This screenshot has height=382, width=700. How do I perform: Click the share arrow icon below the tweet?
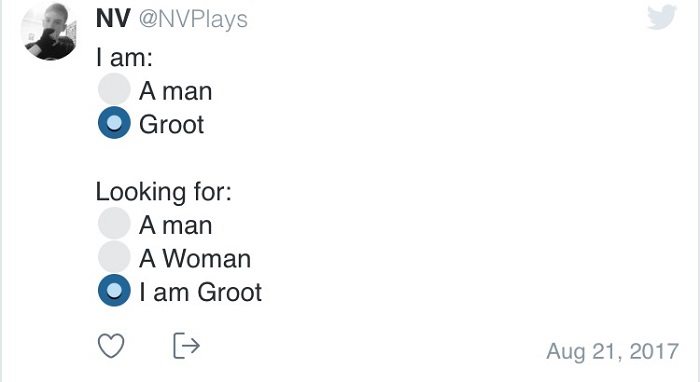pyautogui.click(x=186, y=345)
